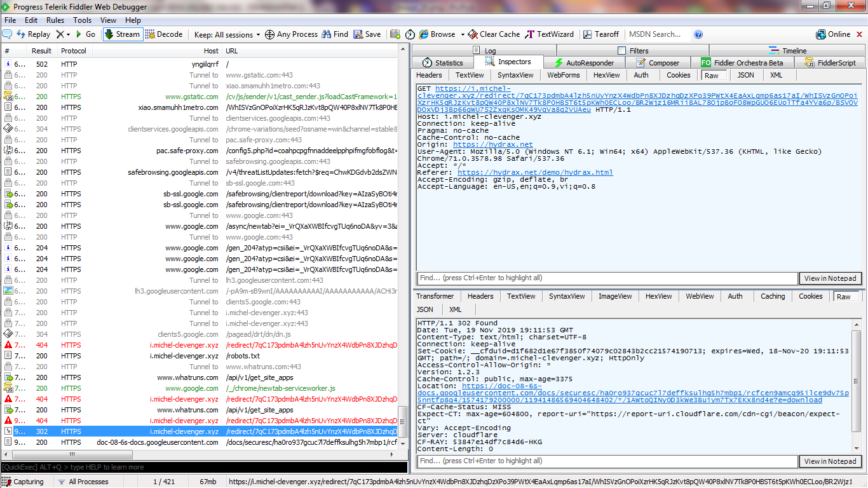Open the TextWizard tool
Image resolution: width=868 pixels, height=488 pixels.
pyautogui.click(x=549, y=34)
